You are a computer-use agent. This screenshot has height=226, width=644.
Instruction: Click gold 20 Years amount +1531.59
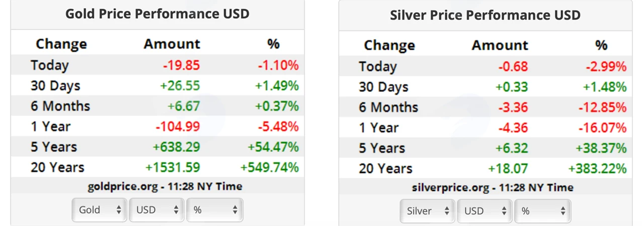173,167
